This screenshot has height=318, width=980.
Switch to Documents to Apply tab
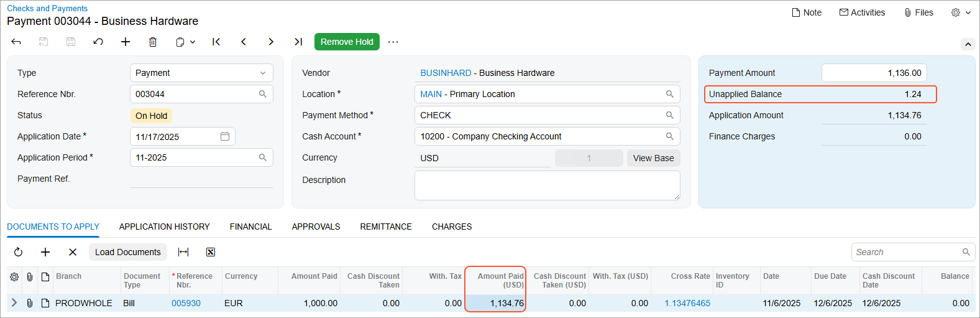coord(53,227)
